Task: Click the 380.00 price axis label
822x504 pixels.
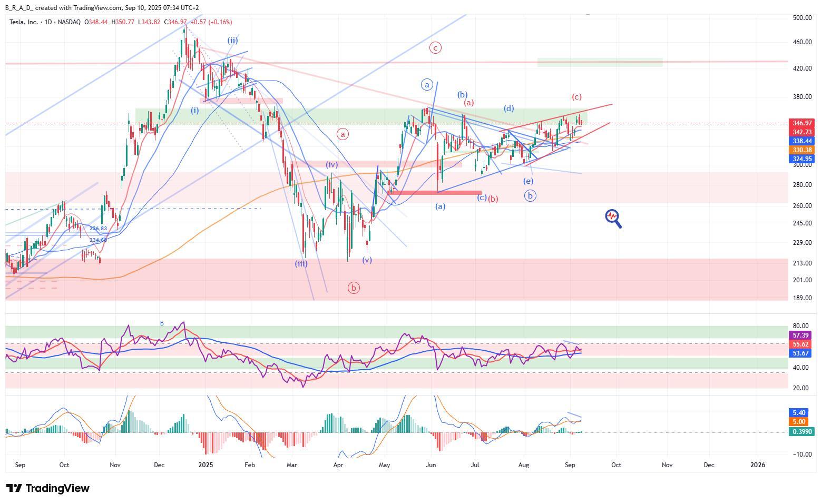Action: click(x=801, y=97)
